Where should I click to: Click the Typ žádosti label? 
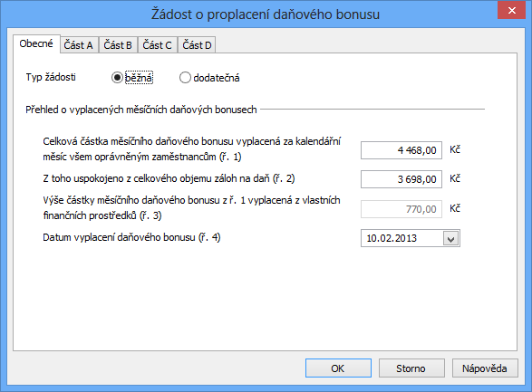pyautogui.click(x=51, y=77)
